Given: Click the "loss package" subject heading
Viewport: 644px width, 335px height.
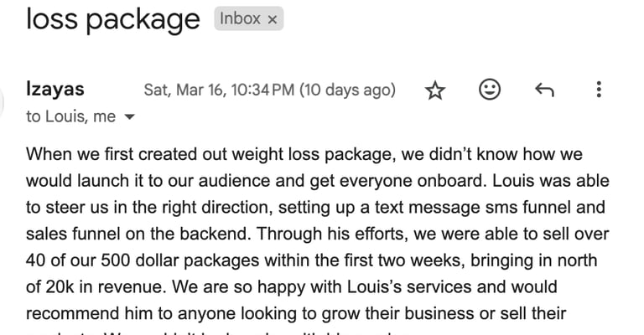Looking at the screenshot, I should click(x=113, y=18).
